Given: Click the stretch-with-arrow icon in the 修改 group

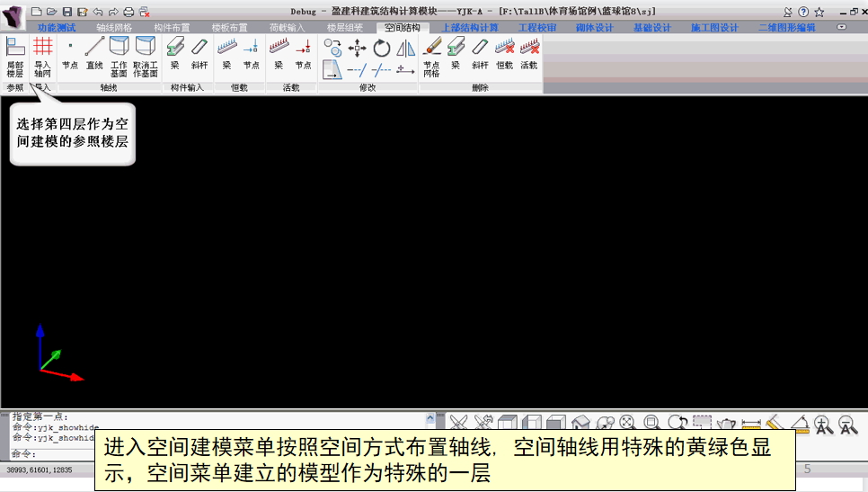Looking at the screenshot, I should click(x=406, y=70).
